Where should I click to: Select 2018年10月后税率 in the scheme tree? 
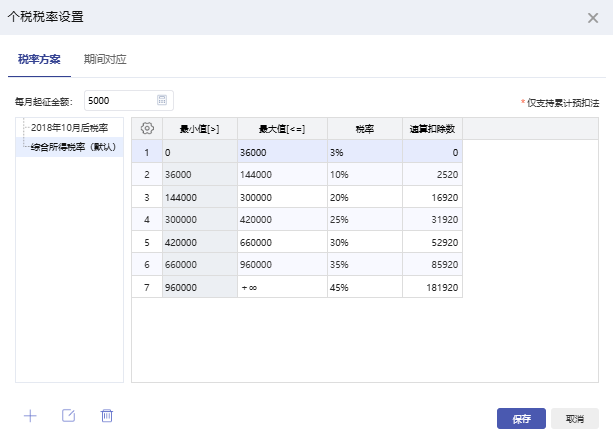(69, 128)
